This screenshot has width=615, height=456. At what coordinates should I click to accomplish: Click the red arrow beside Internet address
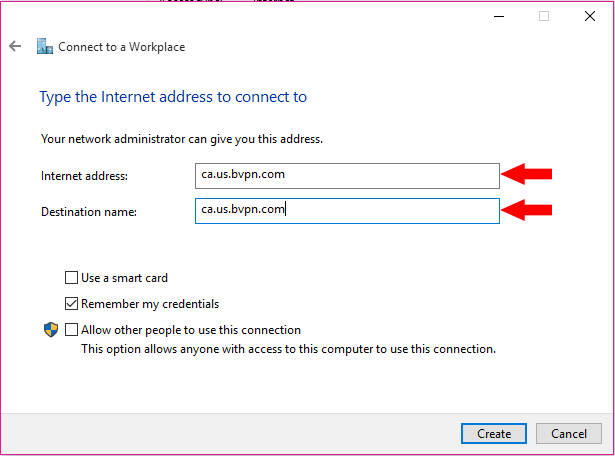click(x=526, y=175)
